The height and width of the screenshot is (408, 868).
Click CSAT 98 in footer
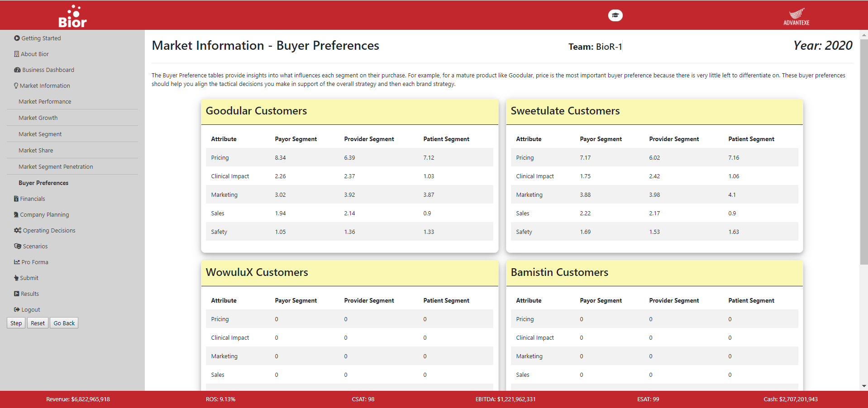(x=363, y=399)
